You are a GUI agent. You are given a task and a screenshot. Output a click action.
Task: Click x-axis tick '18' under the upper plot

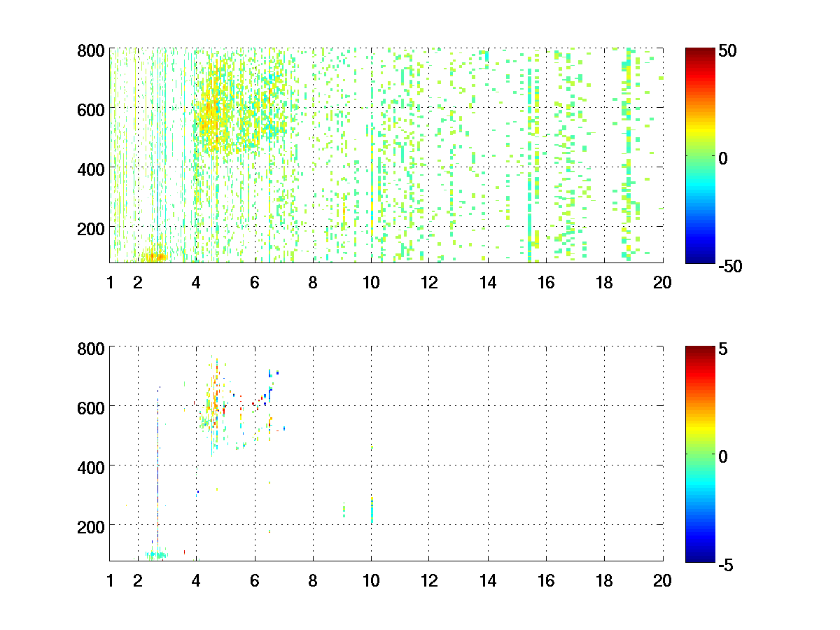coord(604,282)
